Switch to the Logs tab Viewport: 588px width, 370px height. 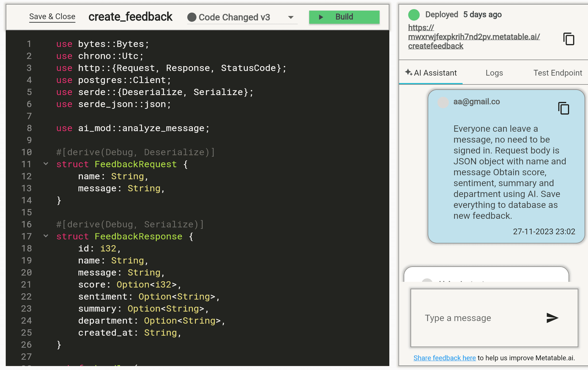click(x=494, y=73)
